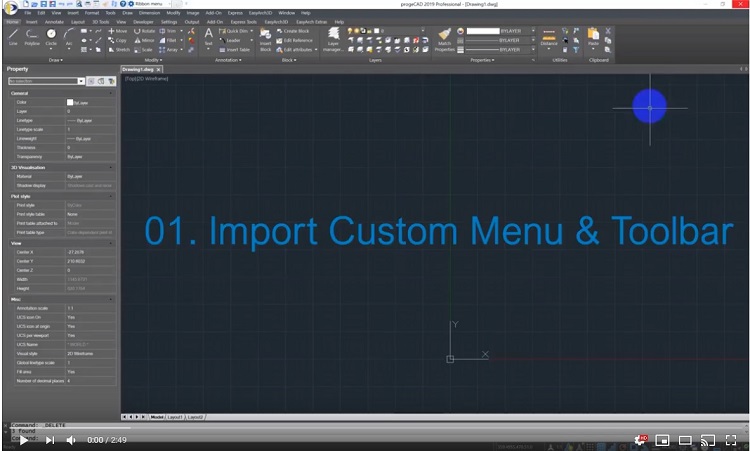Viewport: 750px width, 451px height.
Task: Close the Drawing1.dwg document tab
Action: 159,70
